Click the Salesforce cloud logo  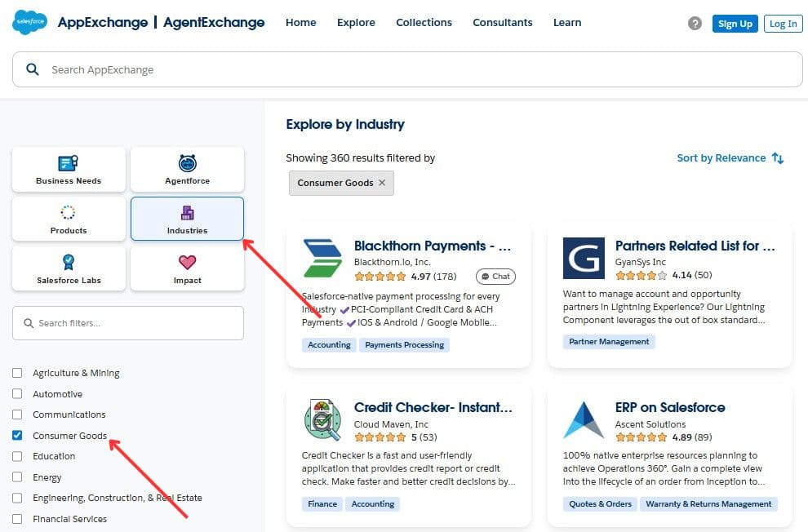[29, 22]
